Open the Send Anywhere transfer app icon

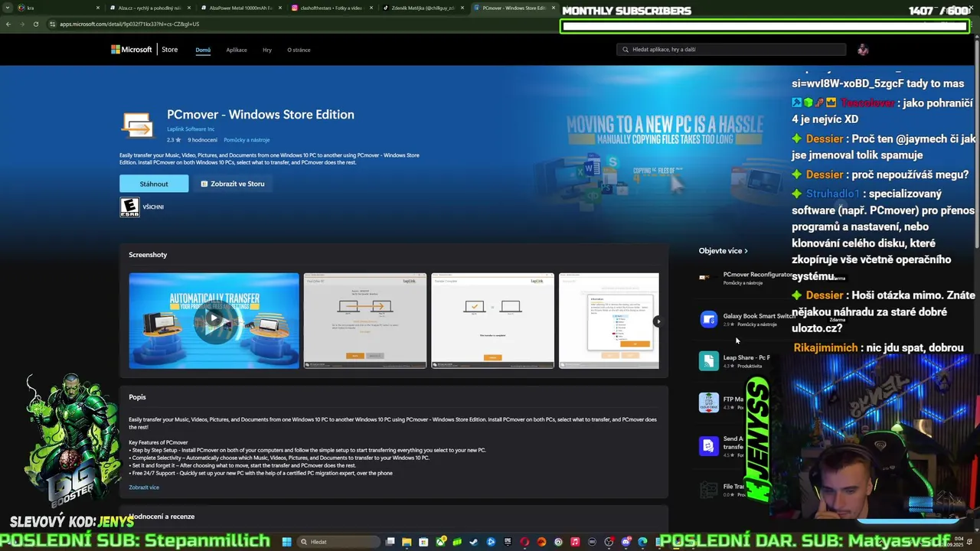709,445
